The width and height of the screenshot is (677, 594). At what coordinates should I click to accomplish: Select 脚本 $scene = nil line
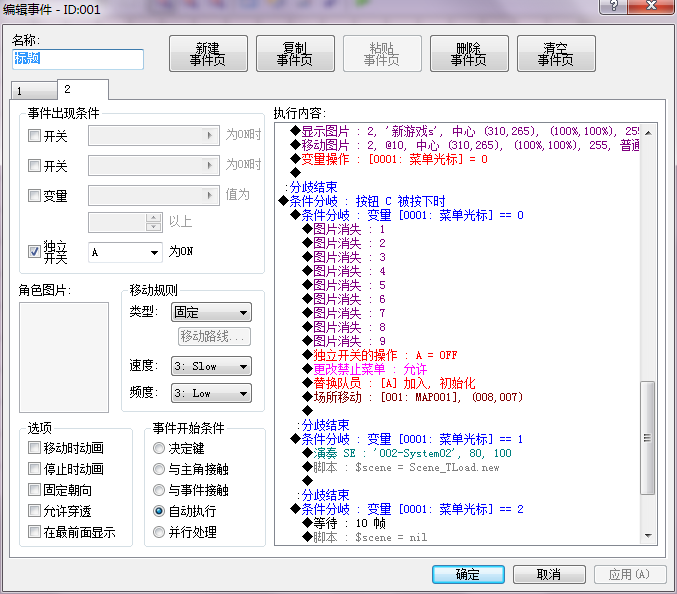(x=365, y=537)
